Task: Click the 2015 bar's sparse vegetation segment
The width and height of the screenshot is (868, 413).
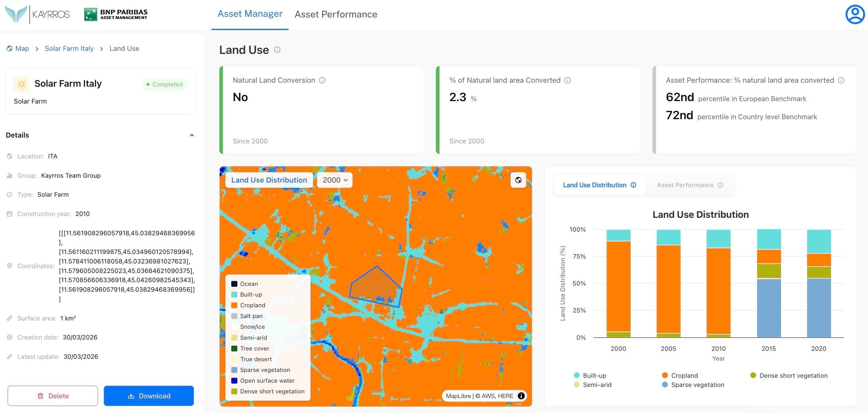Action: (x=768, y=308)
